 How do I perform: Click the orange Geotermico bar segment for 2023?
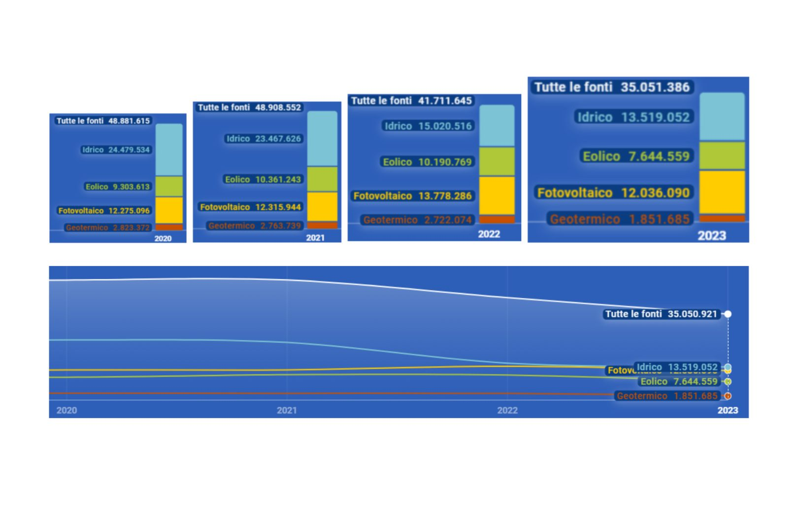click(x=722, y=218)
